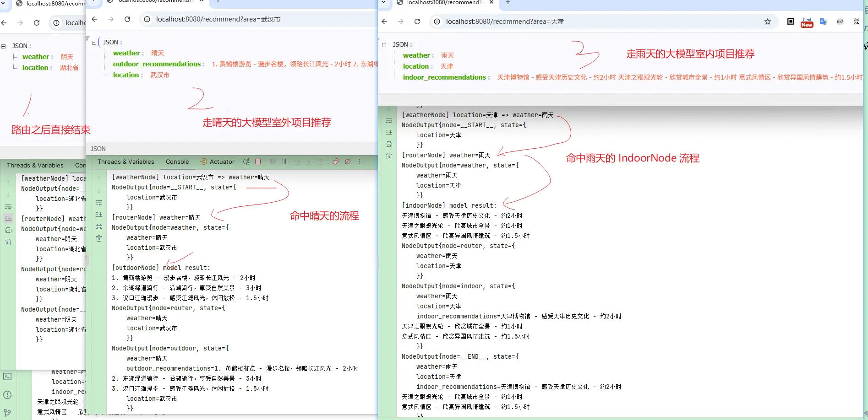Clear console with trash icon in middle panel
Viewport: 868px width, 420px height.
[99, 238]
